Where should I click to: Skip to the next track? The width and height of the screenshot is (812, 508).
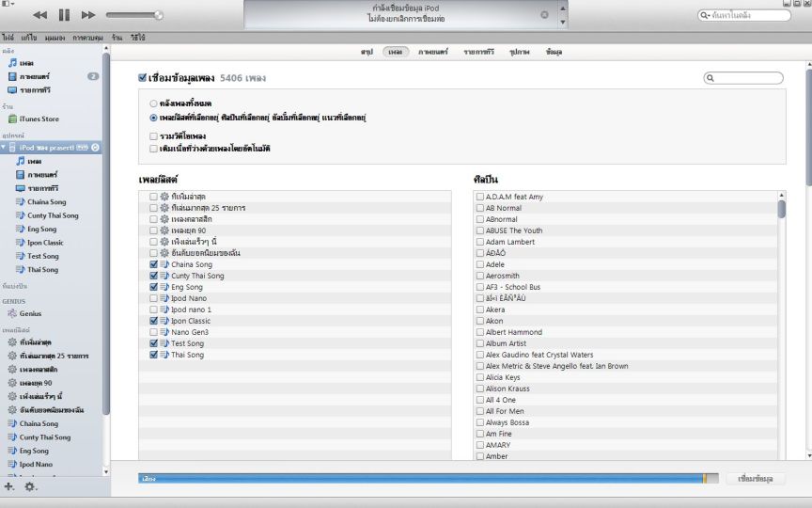click(88, 15)
